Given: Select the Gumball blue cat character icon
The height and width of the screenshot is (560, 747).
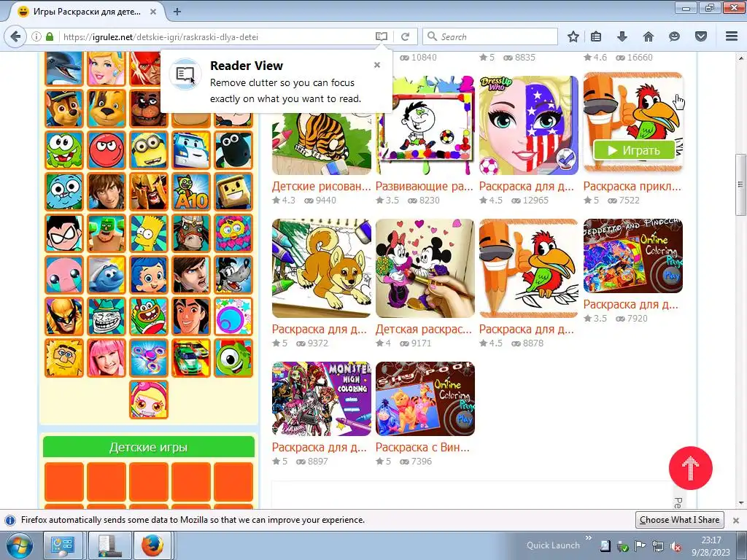Looking at the screenshot, I should pyautogui.click(x=64, y=192).
